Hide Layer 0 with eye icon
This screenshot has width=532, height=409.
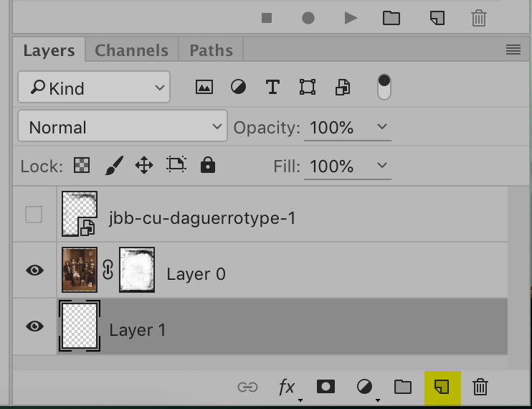tap(34, 271)
